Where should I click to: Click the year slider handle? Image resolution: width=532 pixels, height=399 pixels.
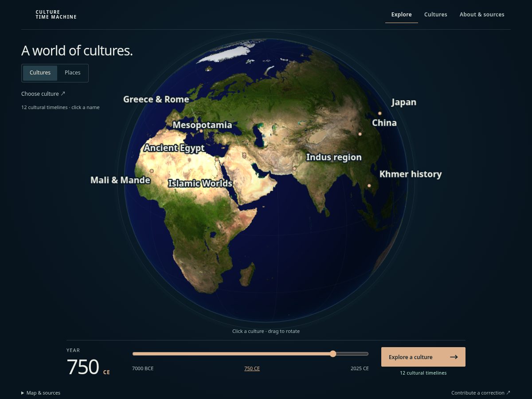pos(333,354)
